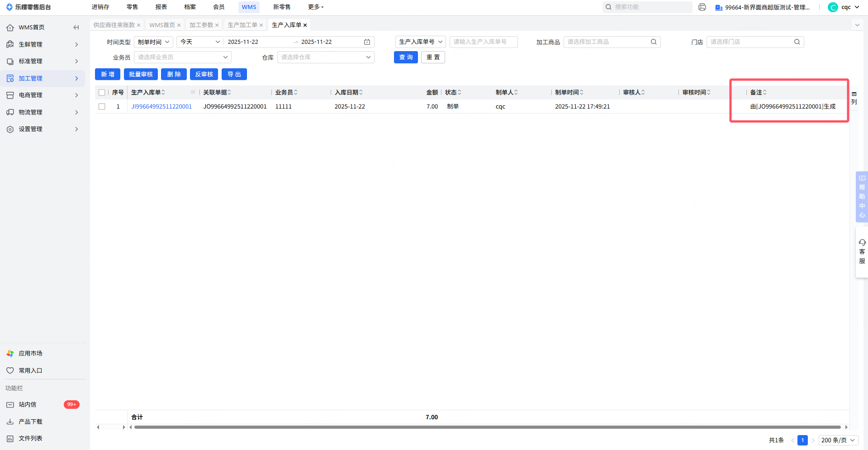This screenshot has width=868, height=450.
Task: Open the 档案 top menu
Action: (190, 7)
